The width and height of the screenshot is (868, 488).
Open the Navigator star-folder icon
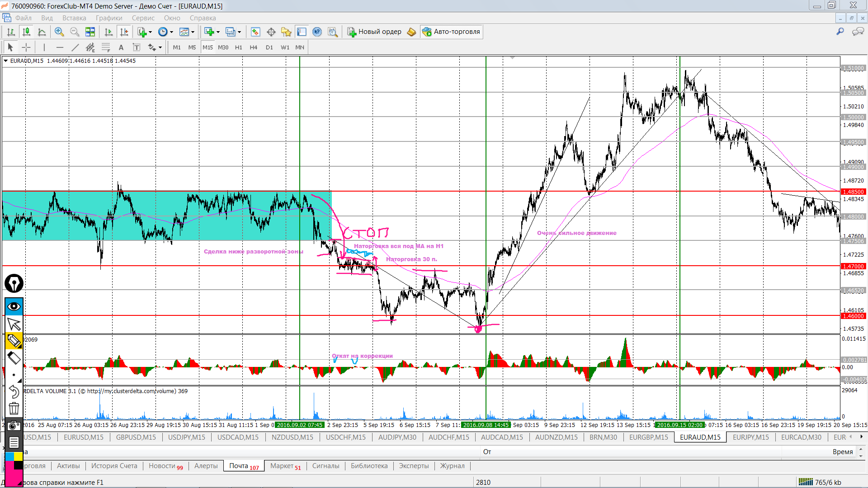tap(286, 32)
